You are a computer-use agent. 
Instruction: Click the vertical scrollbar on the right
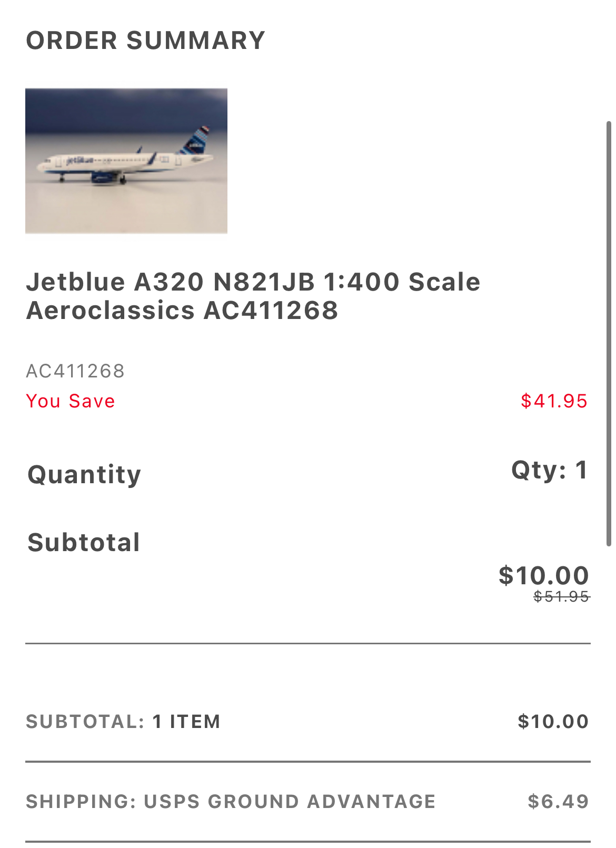pyautogui.click(x=609, y=334)
